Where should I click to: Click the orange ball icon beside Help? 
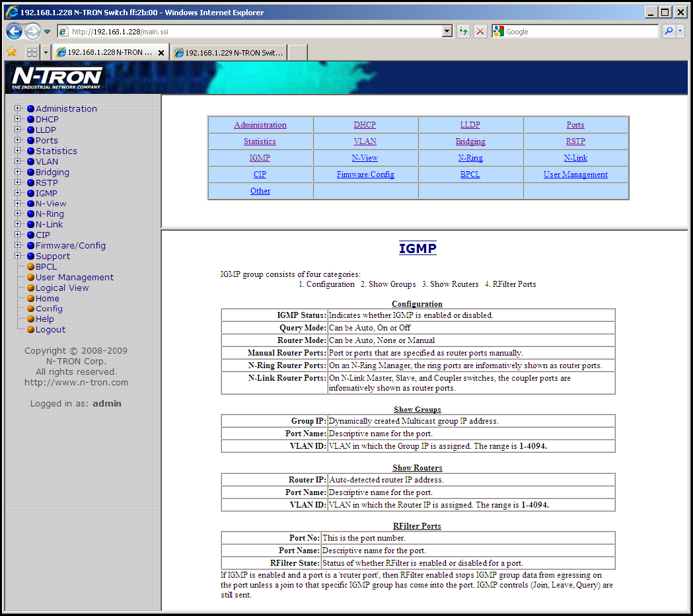point(30,319)
